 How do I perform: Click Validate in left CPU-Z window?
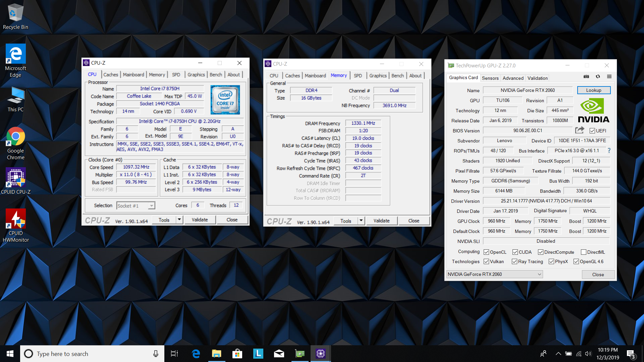pyautogui.click(x=200, y=220)
